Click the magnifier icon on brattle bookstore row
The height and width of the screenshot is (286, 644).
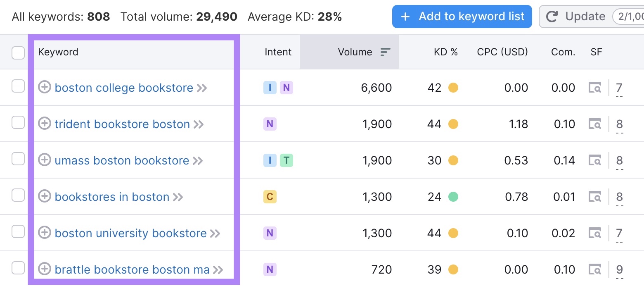(595, 269)
